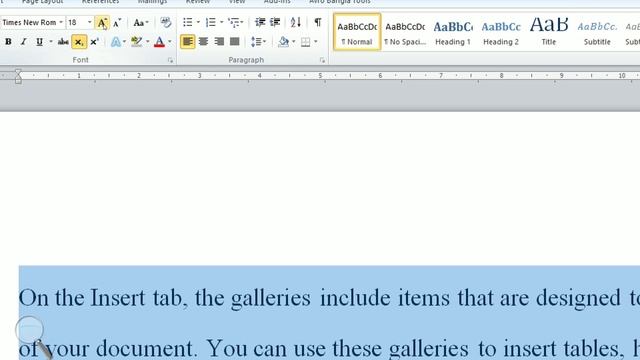Click the Times New Roman font box
This screenshot has width=640, height=360.
point(29,22)
